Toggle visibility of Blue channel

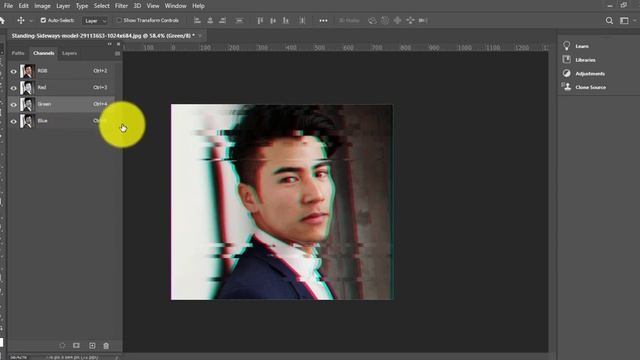click(x=13, y=121)
